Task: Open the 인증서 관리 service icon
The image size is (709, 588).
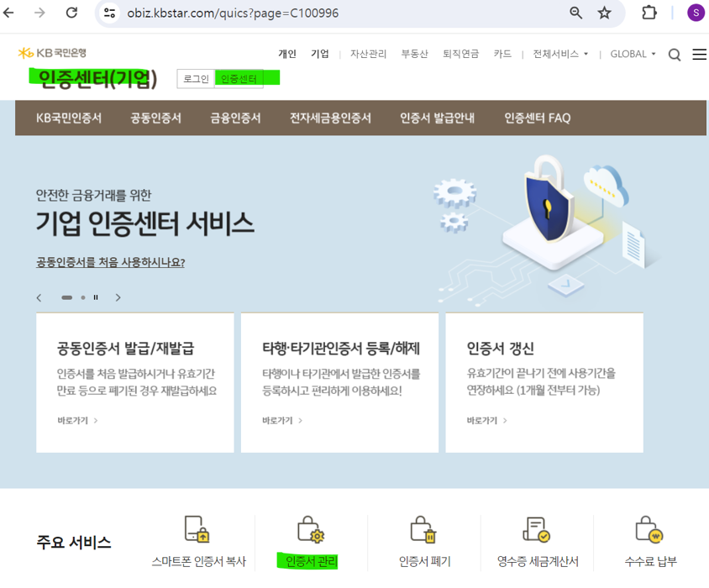Action: click(x=311, y=530)
